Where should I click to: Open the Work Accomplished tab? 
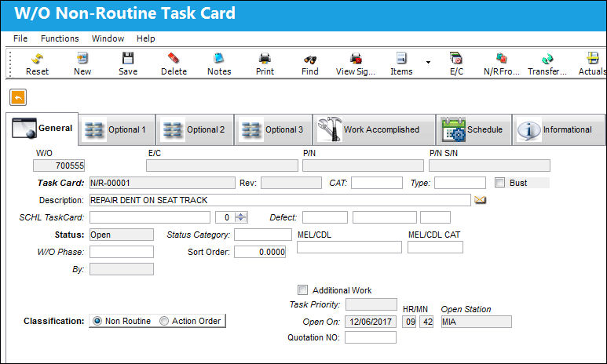(x=375, y=129)
